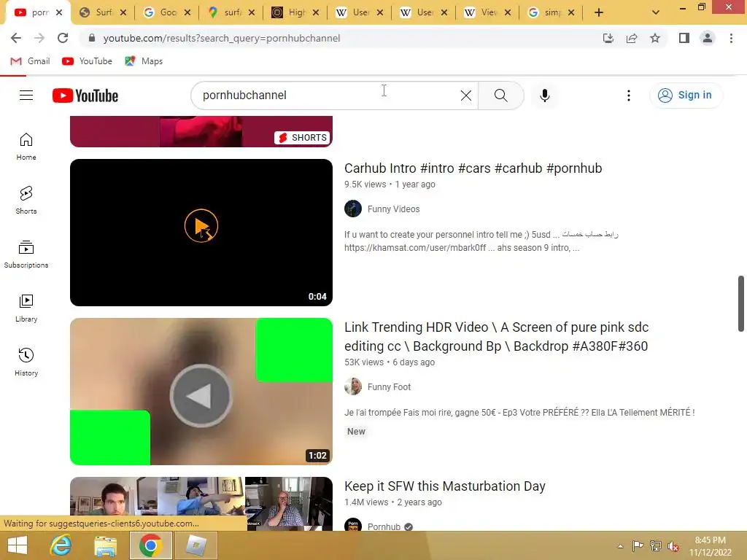The height and width of the screenshot is (560, 747).
Task: Switch to the simp Google tab
Action: pos(553,12)
